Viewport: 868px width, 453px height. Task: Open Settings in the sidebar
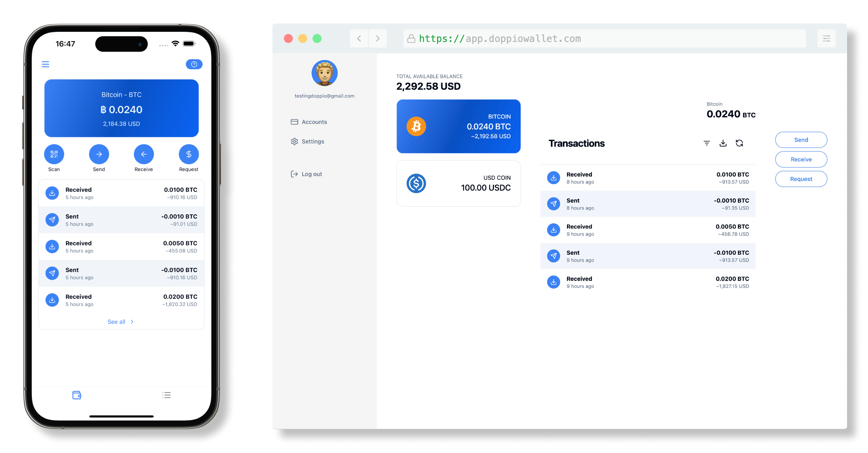tap(311, 141)
